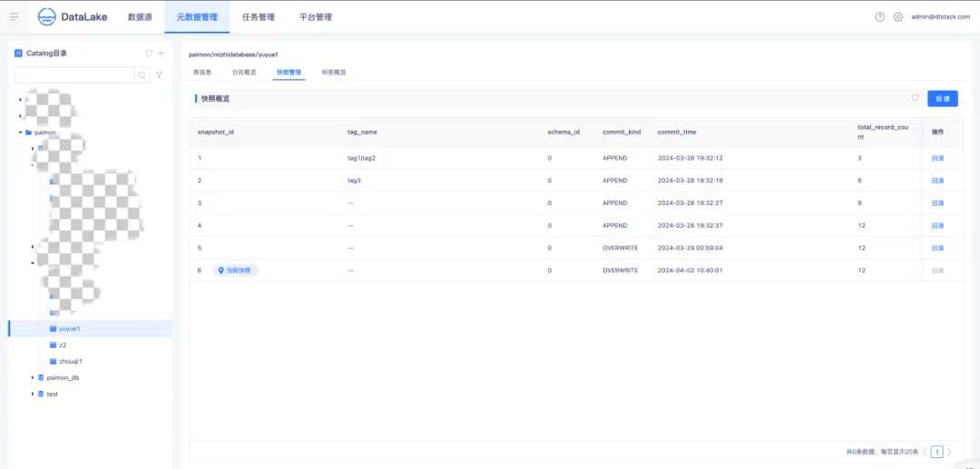
Task: Click 回滚 for snapshot 2
Action: click(x=937, y=181)
